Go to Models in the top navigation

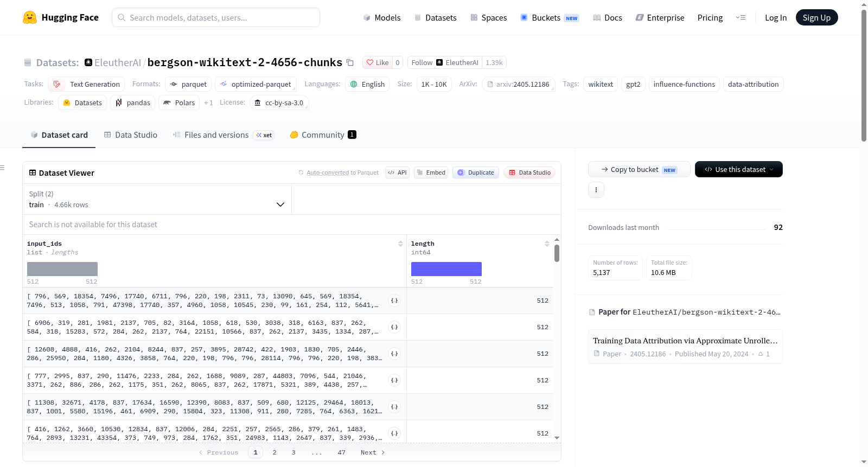[x=382, y=17]
